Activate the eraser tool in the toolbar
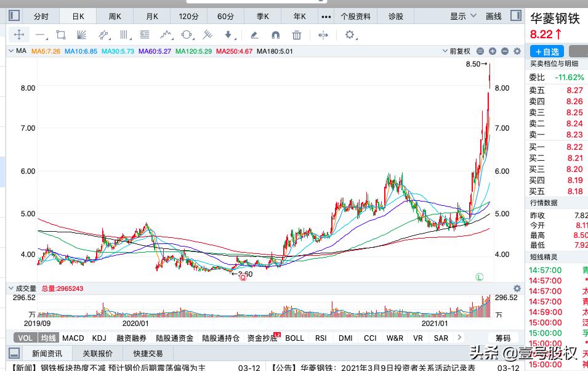 click(x=254, y=35)
